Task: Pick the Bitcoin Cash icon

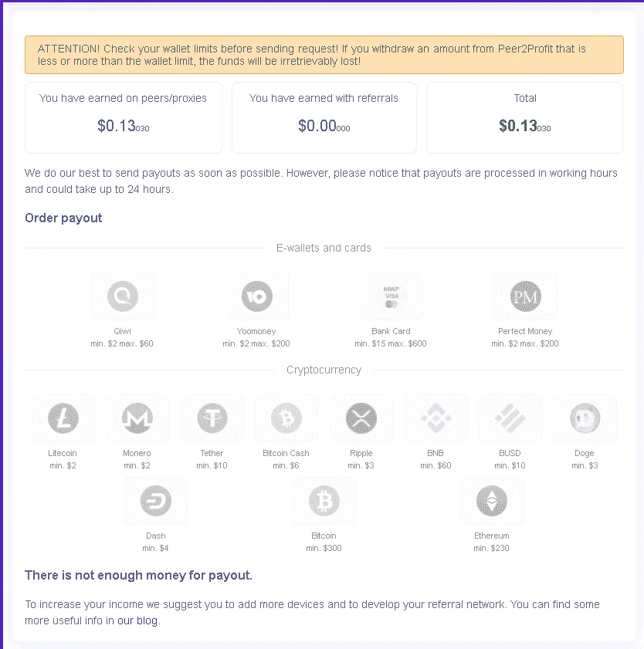Action: [286, 418]
